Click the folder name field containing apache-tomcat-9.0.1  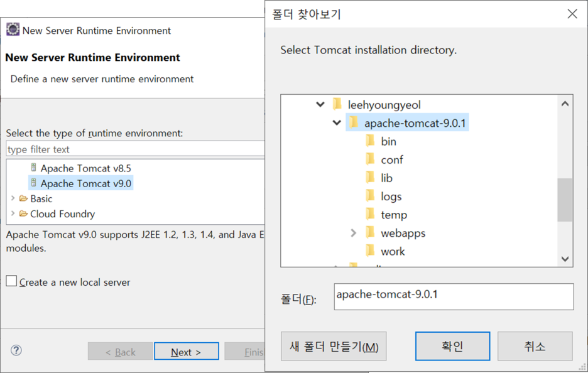[454, 296]
